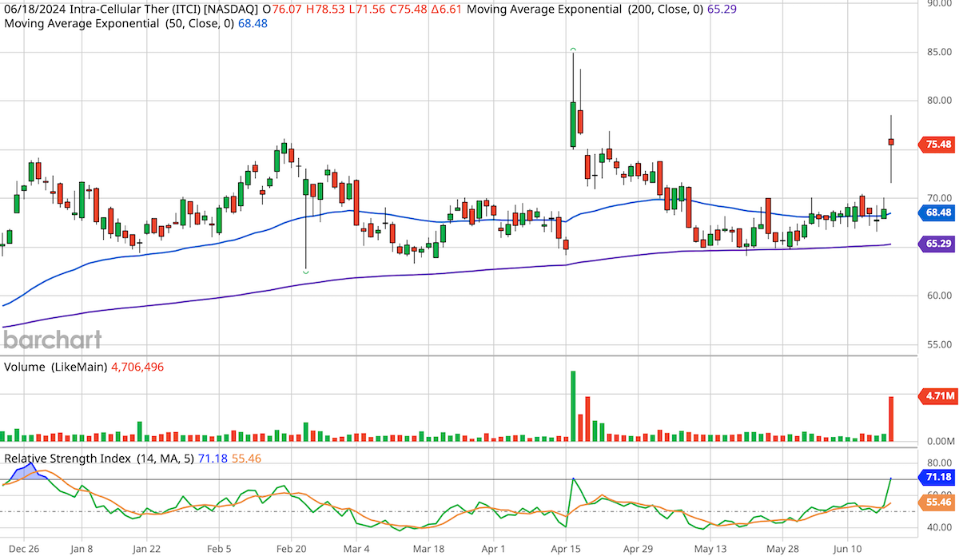Click the close price C75.48
The image size is (959, 560).
pos(407,10)
